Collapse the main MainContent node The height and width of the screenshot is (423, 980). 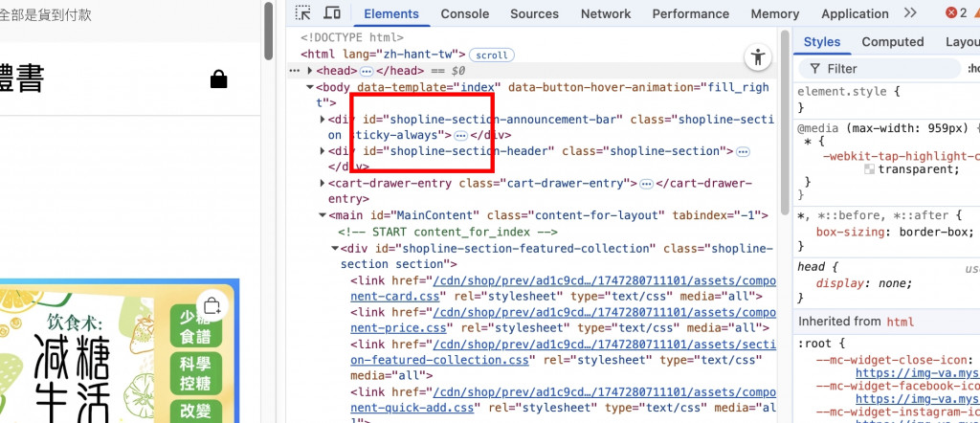[323, 215]
